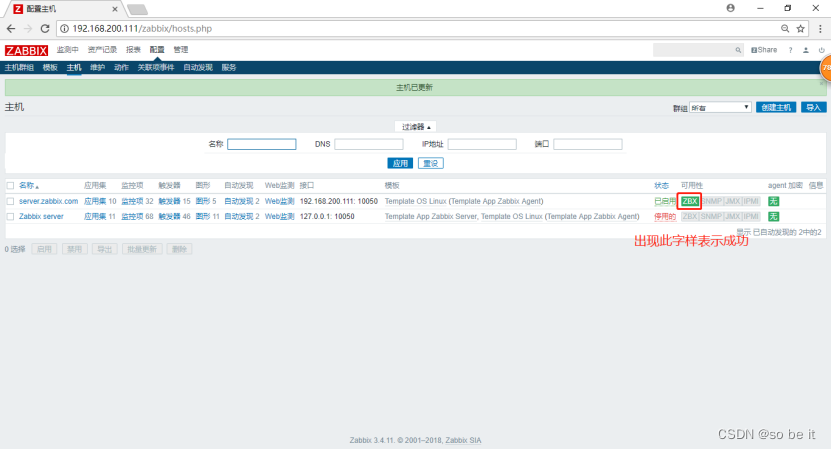Open the 管理 menu

click(181, 50)
